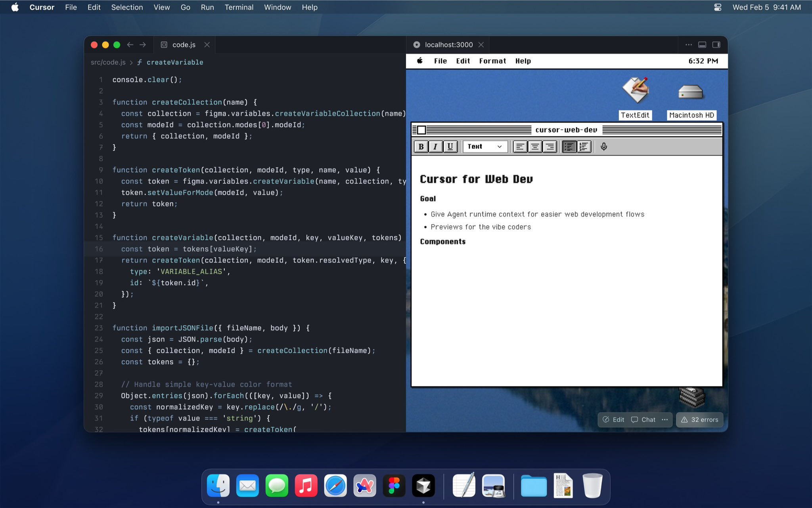The height and width of the screenshot is (508, 812).
Task: Open the retro Help menu
Action: [523, 61]
